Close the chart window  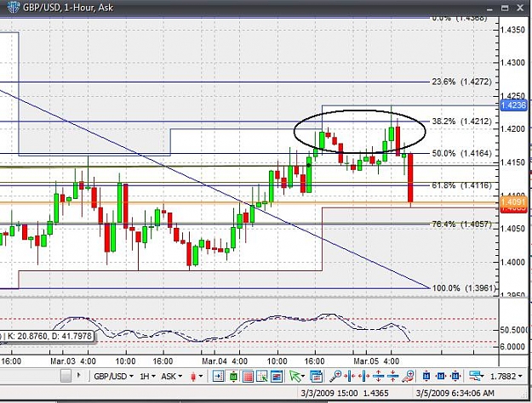pos(520,8)
